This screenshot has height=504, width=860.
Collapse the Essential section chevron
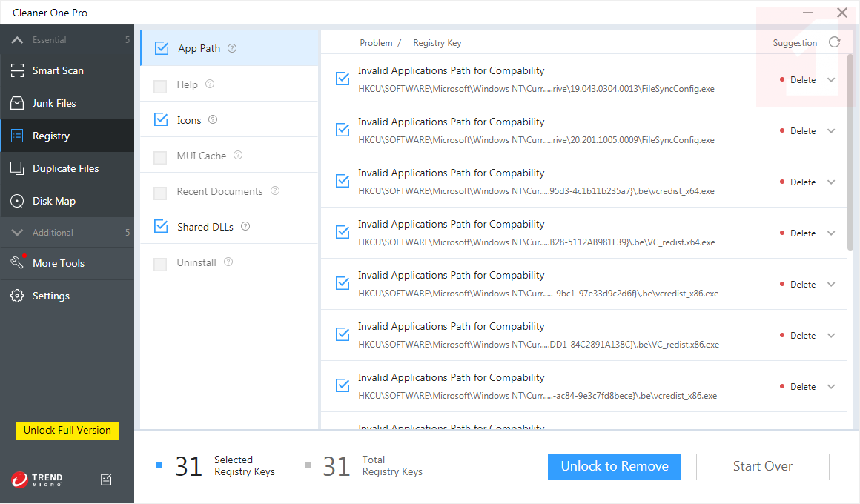click(x=17, y=39)
